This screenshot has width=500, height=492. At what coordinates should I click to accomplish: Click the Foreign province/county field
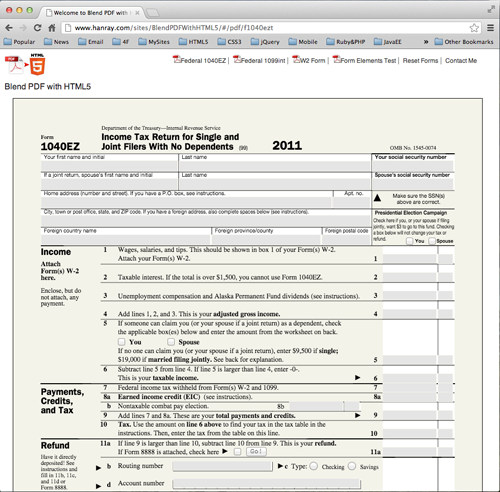(x=266, y=239)
